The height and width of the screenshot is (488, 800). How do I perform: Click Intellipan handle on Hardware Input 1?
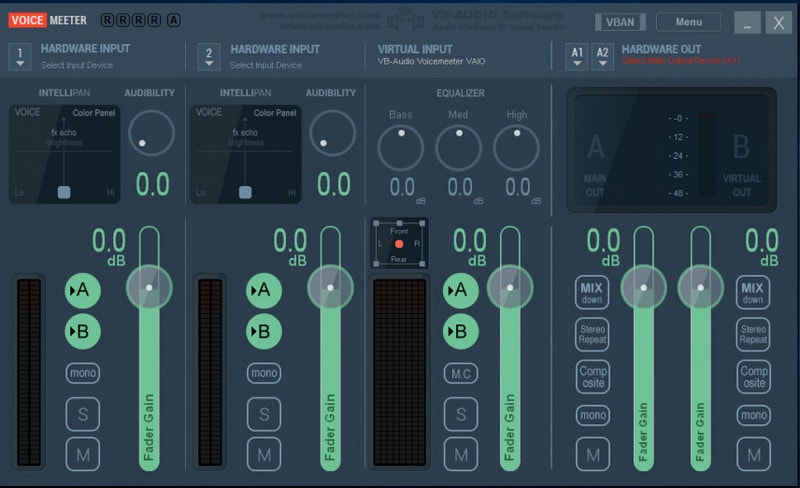click(x=64, y=192)
